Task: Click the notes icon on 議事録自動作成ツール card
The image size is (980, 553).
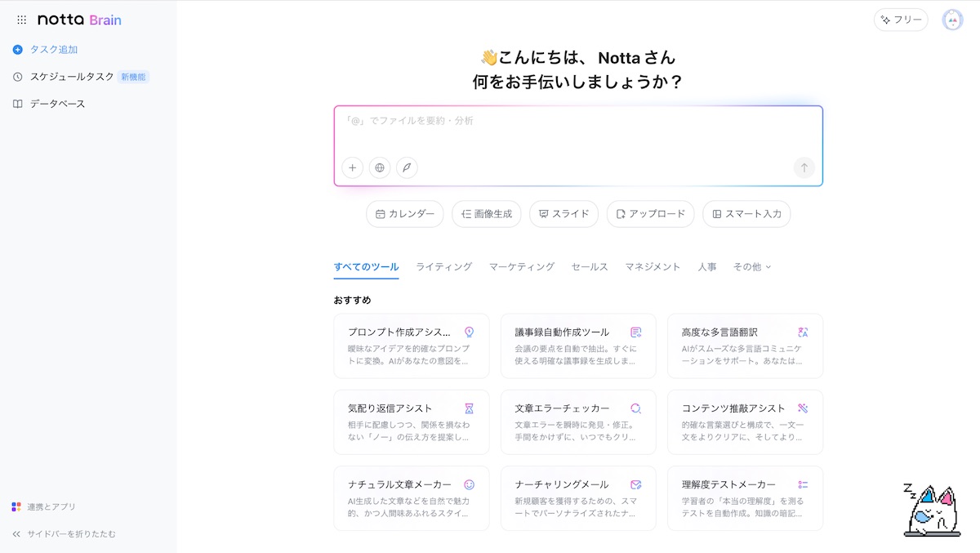Action: click(635, 332)
